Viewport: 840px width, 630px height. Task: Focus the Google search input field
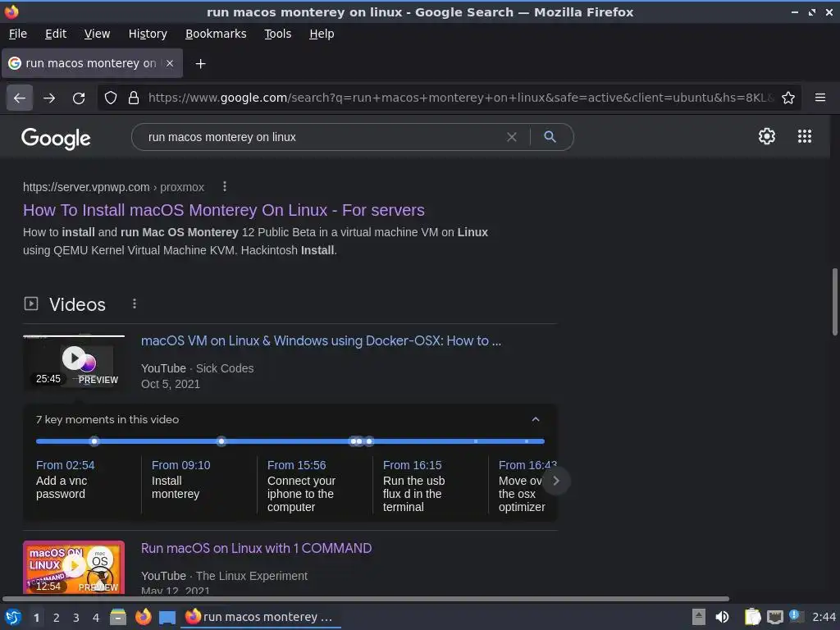322,137
